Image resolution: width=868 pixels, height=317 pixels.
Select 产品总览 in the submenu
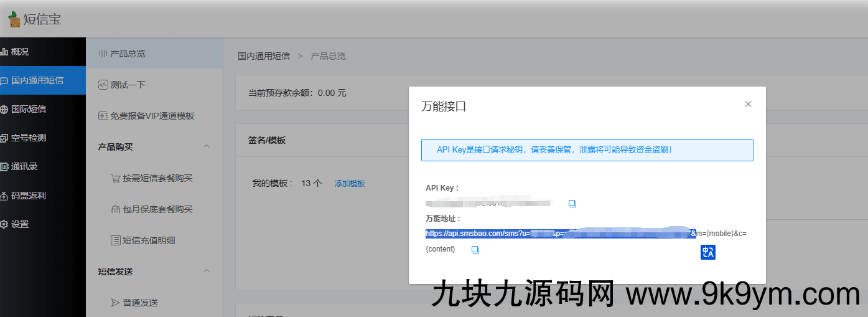[154, 54]
